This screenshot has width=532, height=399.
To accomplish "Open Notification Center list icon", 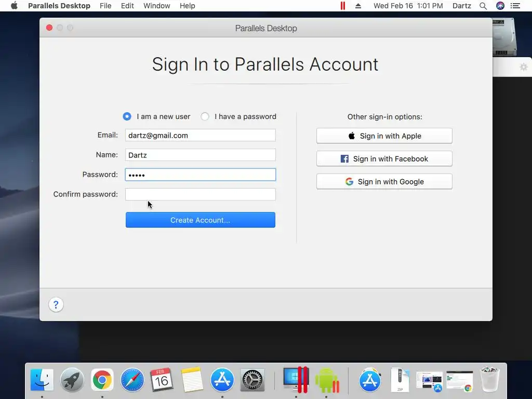I will click(515, 6).
